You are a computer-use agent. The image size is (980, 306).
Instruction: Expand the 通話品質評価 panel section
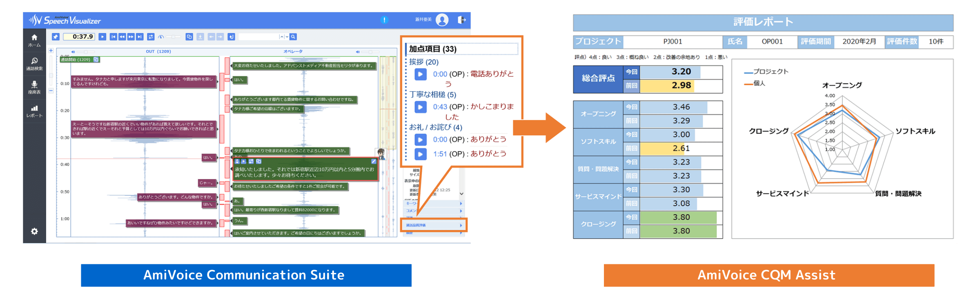[x=434, y=225]
